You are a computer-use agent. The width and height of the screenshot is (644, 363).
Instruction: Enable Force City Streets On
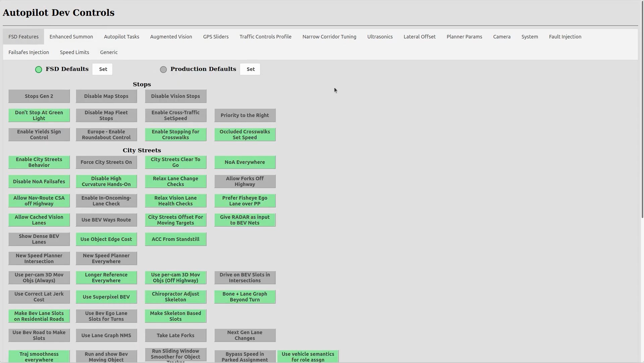[106, 162]
